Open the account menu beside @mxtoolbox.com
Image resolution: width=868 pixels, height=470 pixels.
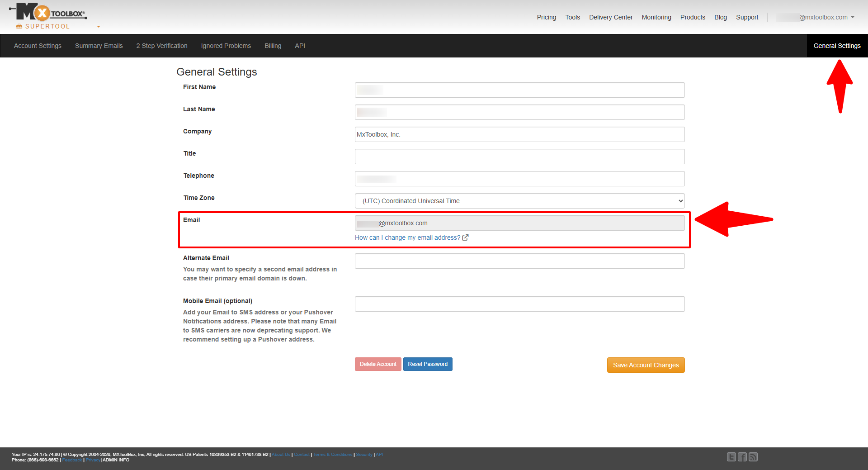(853, 17)
